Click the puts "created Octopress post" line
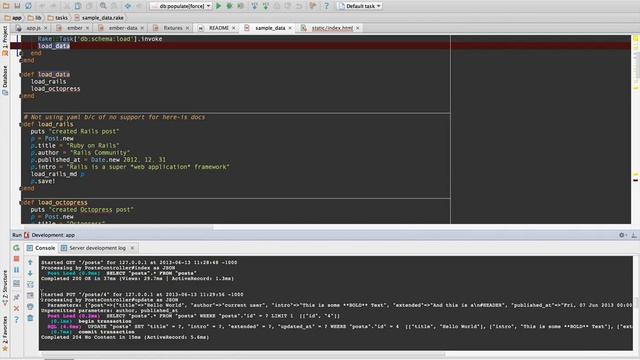The image size is (640, 360). (82, 209)
